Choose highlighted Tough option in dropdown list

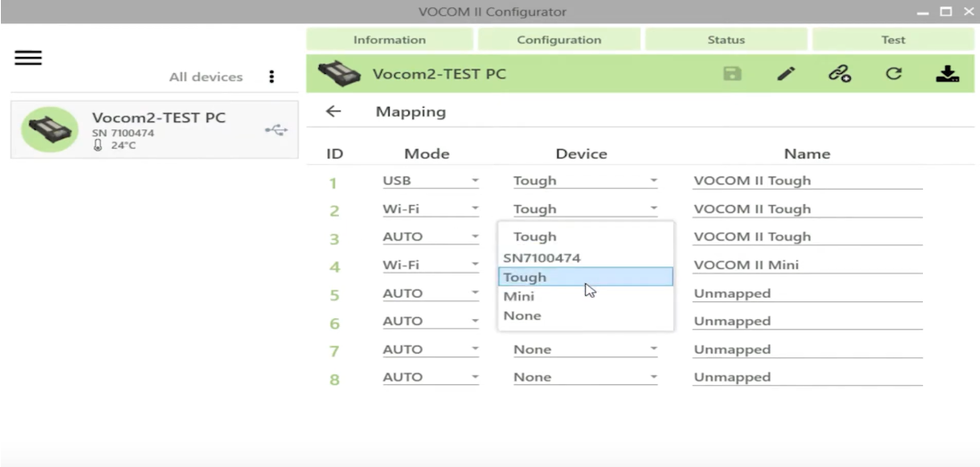pyautogui.click(x=586, y=276)
